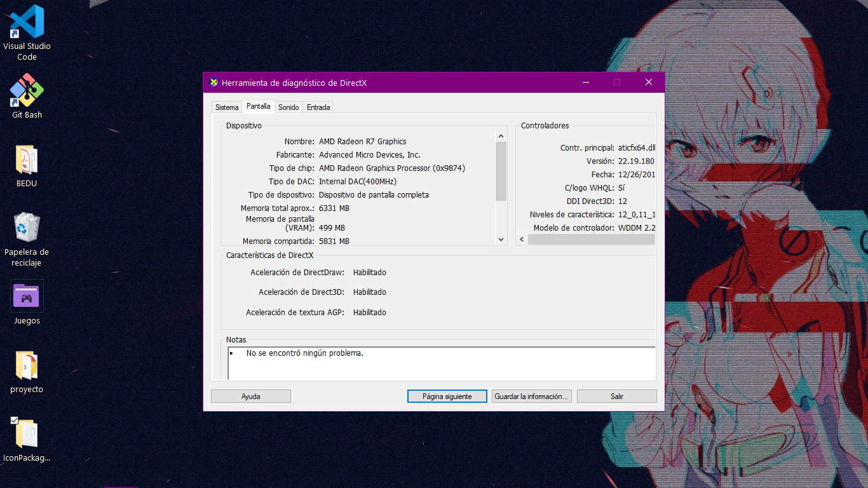Click the Dispositivo vertical scrollbar thumb

pyautogui.click(x=501, y=172)
